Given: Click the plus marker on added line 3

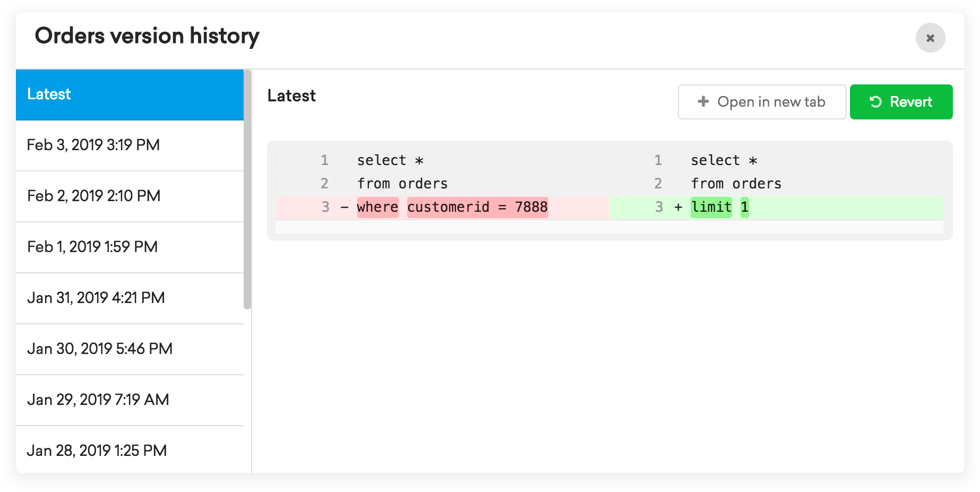Looking at the screenshot, I should (x=678, y=207).
